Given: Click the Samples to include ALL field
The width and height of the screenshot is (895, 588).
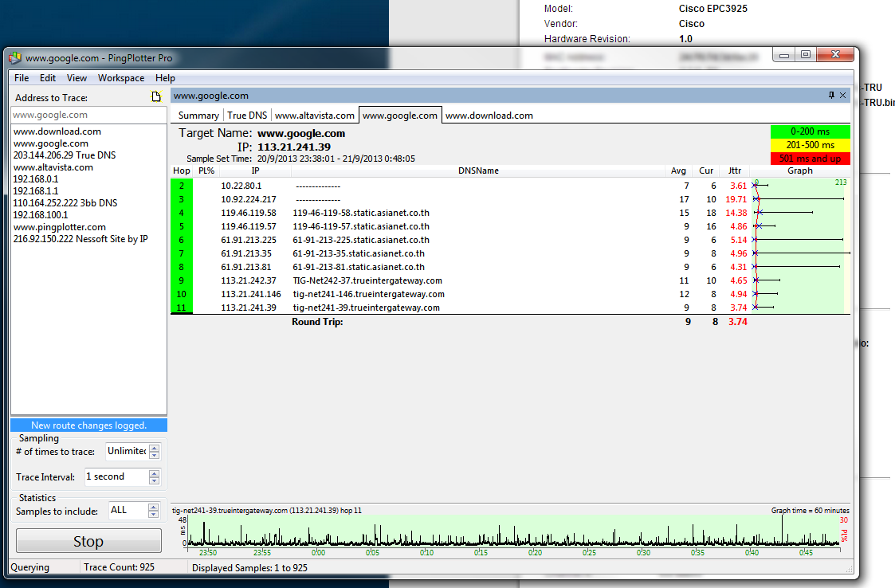Looking at the screenshot, I should [128, 511].
